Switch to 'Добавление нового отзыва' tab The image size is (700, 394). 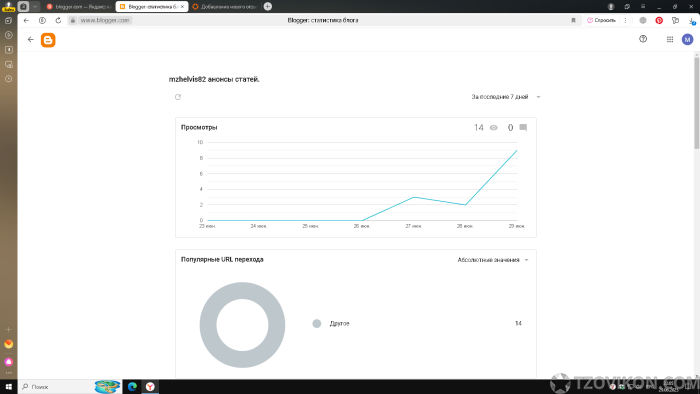pyautogui.click(x=225, y=7)
